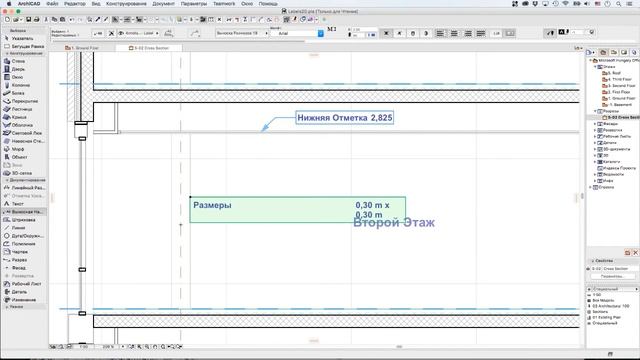Select the Полилиния polyline tool

(23, 244)
